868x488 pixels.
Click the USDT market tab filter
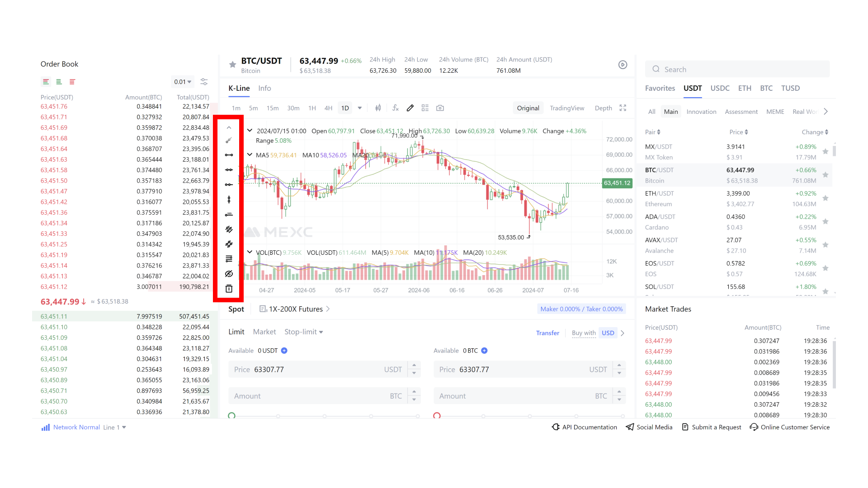(x=693, y=88)
